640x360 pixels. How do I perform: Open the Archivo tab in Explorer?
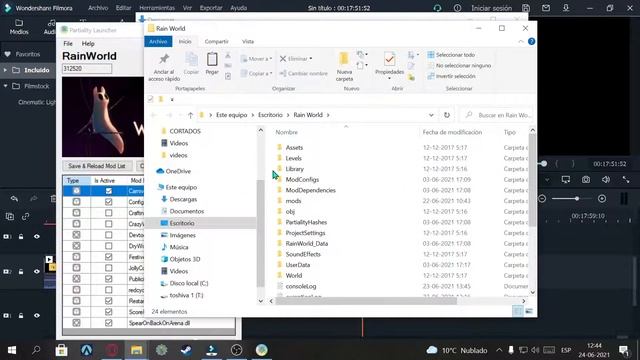158,42
